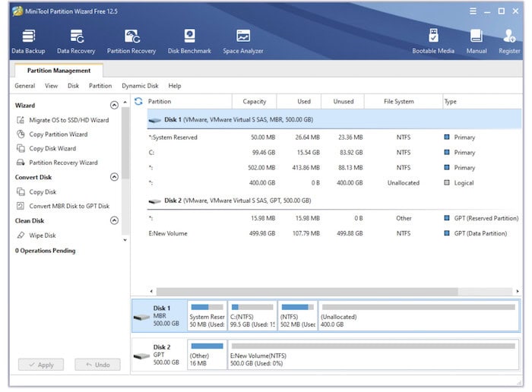
Task: Select the System Reserved block in the disk map
Action: (207, 316)
